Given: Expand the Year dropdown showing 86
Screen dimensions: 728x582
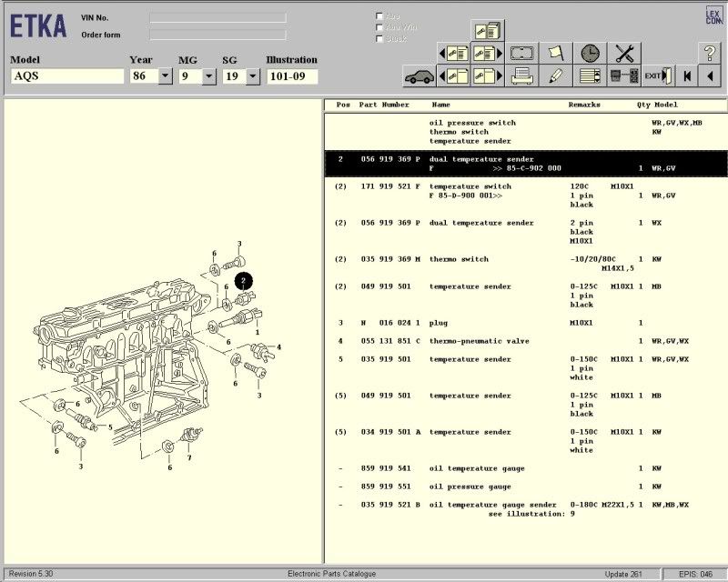Looking at the screenshot, I should [x=166, y=76].
